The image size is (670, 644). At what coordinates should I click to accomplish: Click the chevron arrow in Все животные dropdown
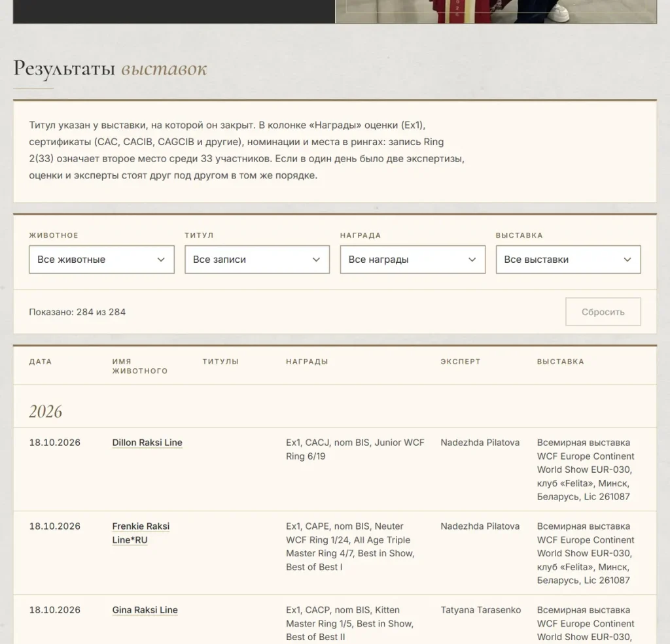(161, 260)
